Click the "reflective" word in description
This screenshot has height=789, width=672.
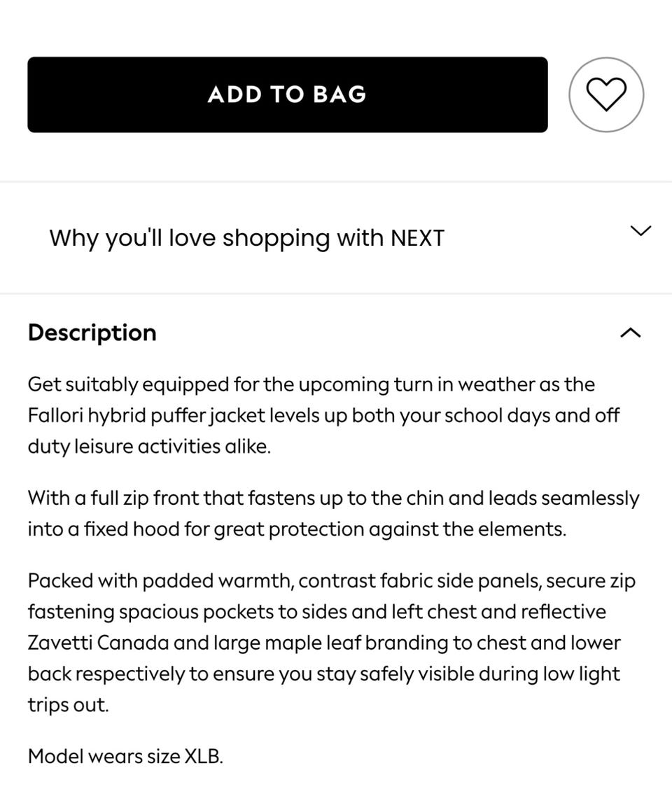563,612
